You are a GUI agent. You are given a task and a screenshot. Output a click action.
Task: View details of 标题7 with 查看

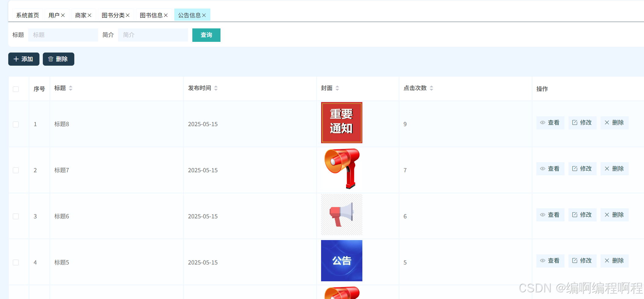coord(550,169)
